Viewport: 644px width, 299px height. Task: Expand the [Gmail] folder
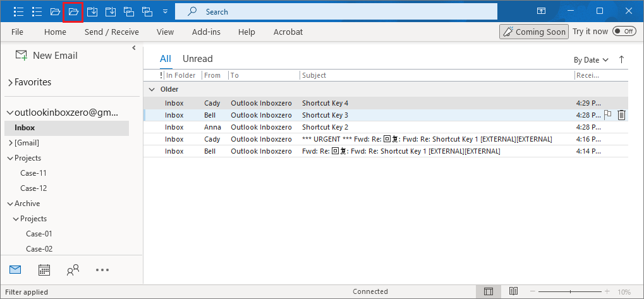pos(10,143)
